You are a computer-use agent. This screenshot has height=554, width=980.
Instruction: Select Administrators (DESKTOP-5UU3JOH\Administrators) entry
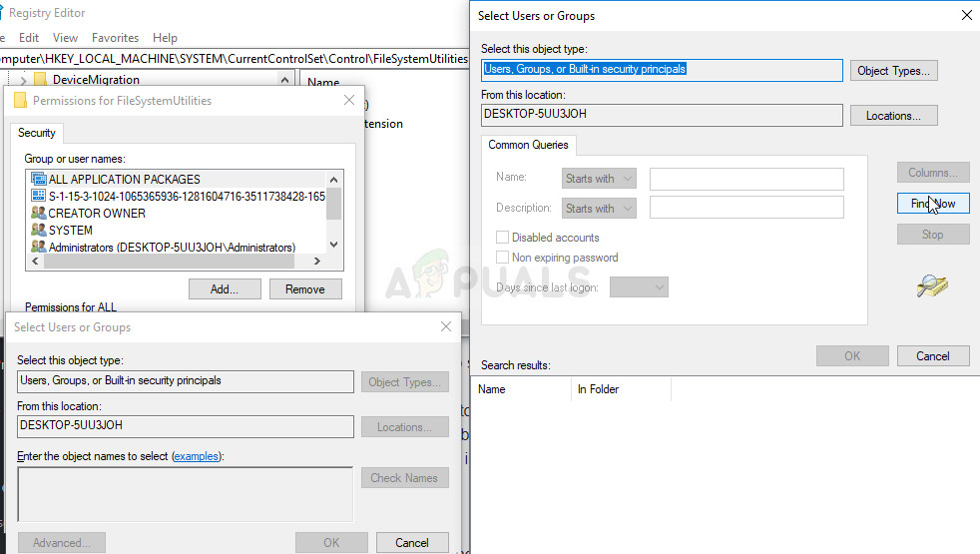coord(172,247)
